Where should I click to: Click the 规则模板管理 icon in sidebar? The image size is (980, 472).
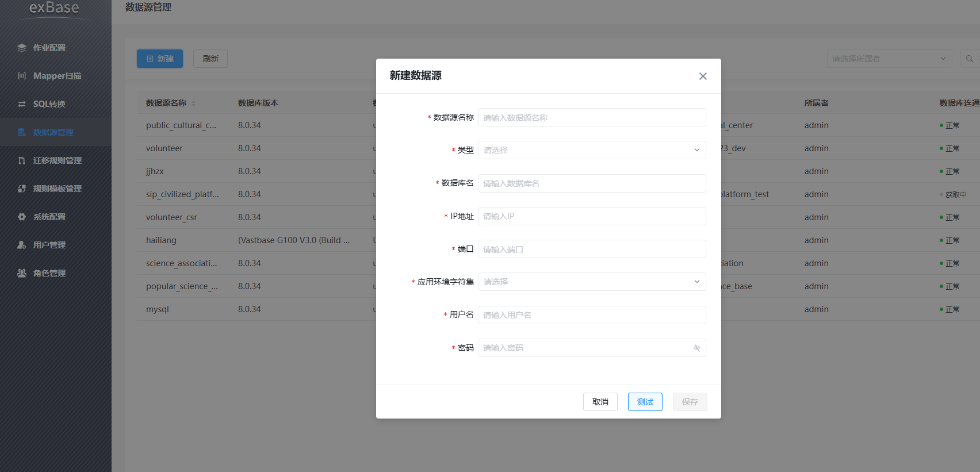pos(22,189)
